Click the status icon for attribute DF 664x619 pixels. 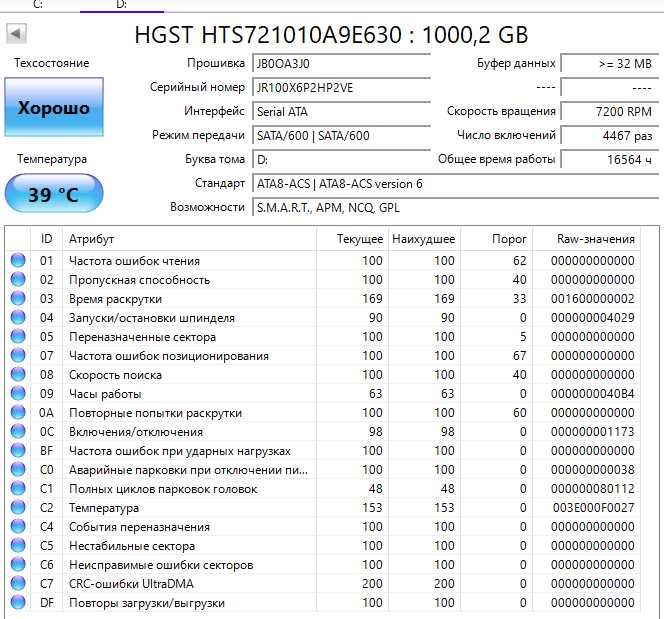18,602
